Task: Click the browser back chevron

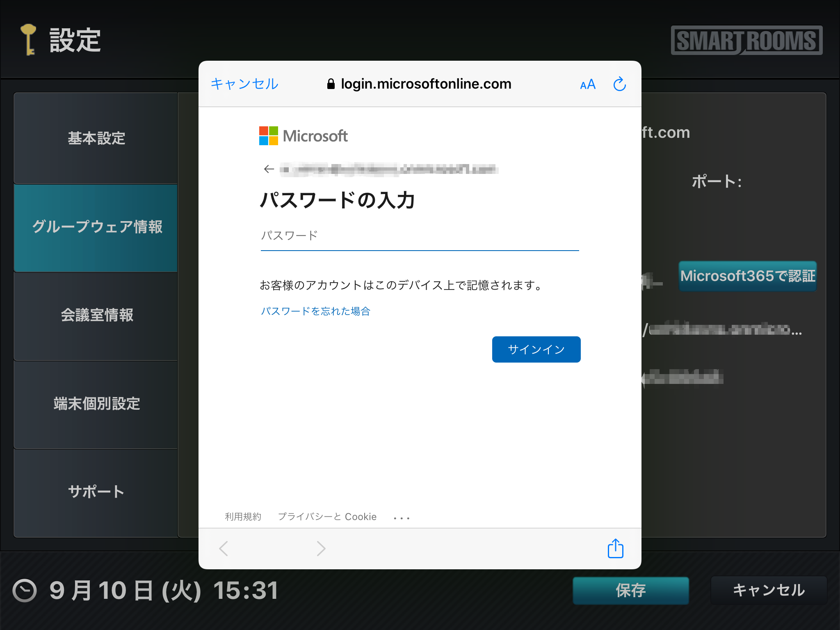Action: tap(224, 548)
